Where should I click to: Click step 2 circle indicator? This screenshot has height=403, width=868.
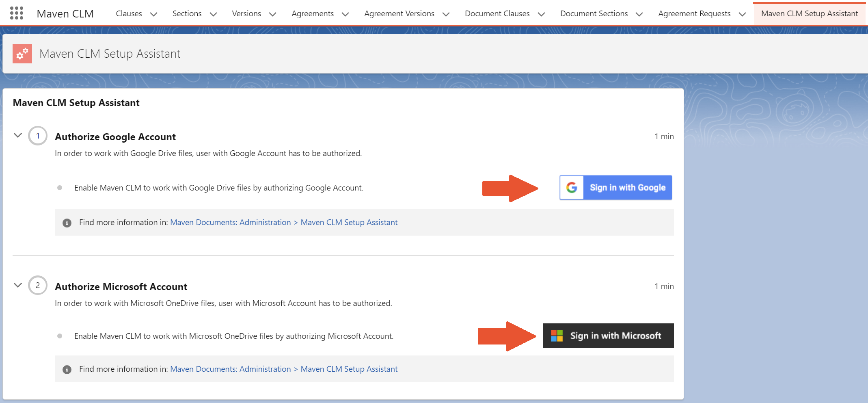(x=38, y=285)
